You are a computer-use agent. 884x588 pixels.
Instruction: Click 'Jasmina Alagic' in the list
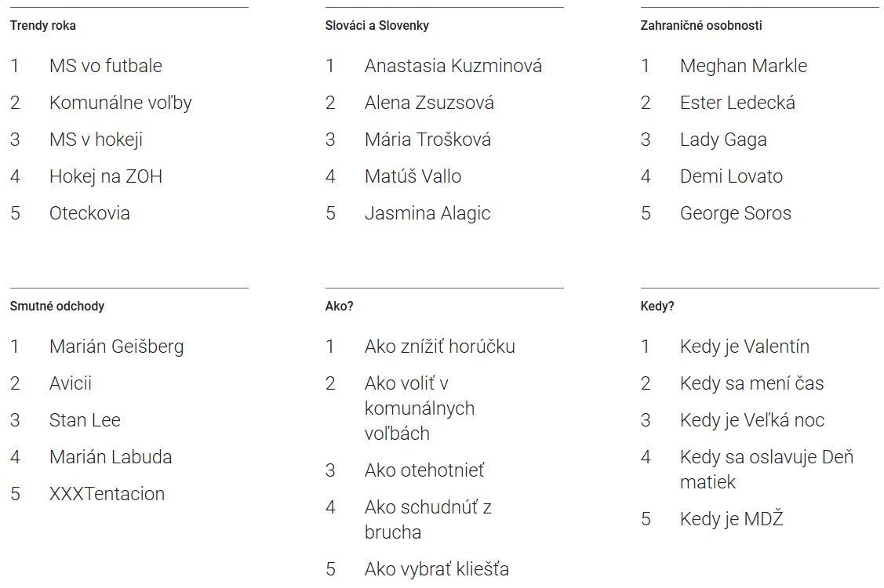tap(427, 213)
